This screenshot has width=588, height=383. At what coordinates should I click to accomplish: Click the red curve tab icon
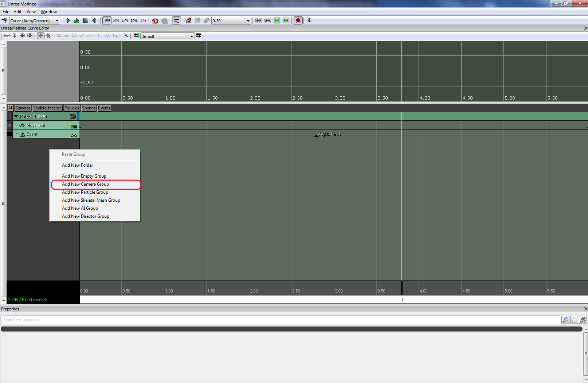(199, 36)
